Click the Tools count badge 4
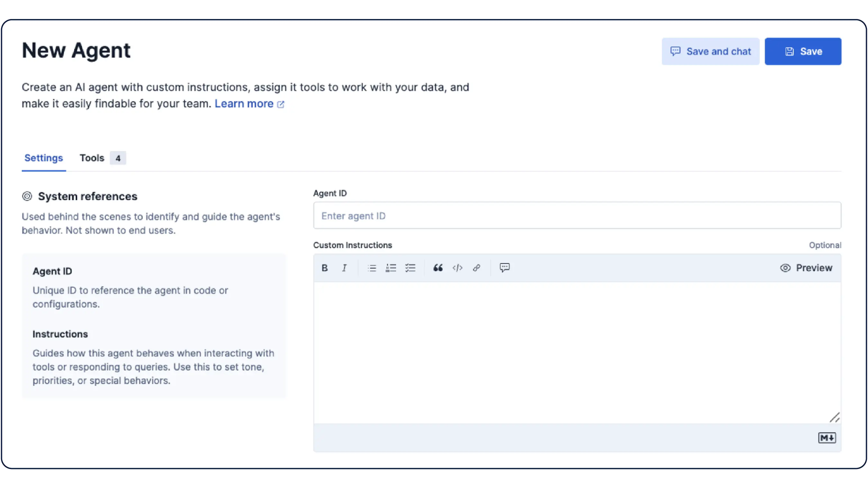 [118, 158]
